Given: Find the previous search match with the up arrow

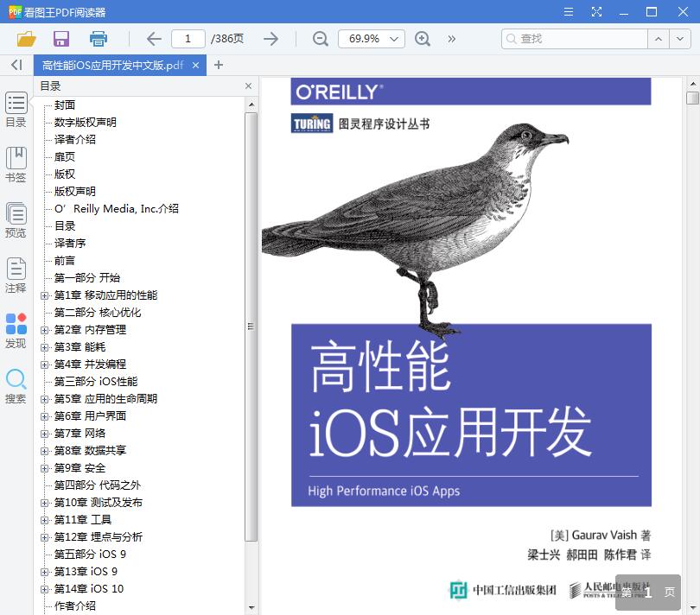Looking at the screenshot, I should (658, 39).
